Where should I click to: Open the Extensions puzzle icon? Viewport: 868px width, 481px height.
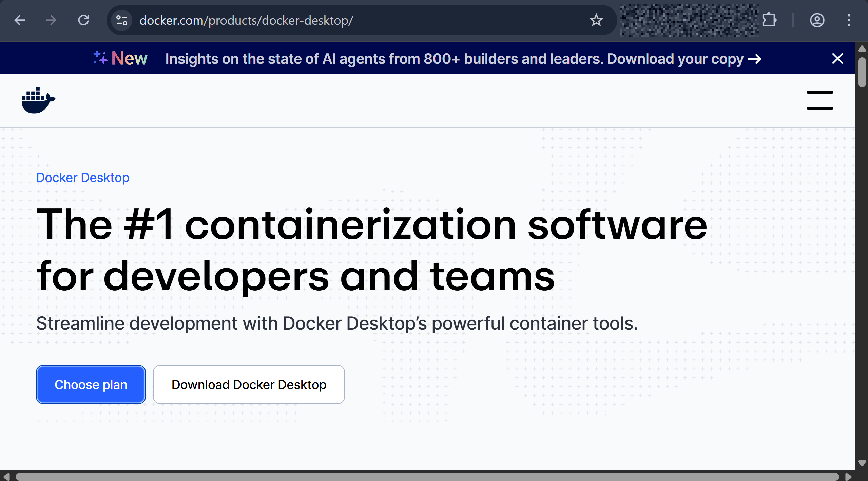tap(769, 20)
